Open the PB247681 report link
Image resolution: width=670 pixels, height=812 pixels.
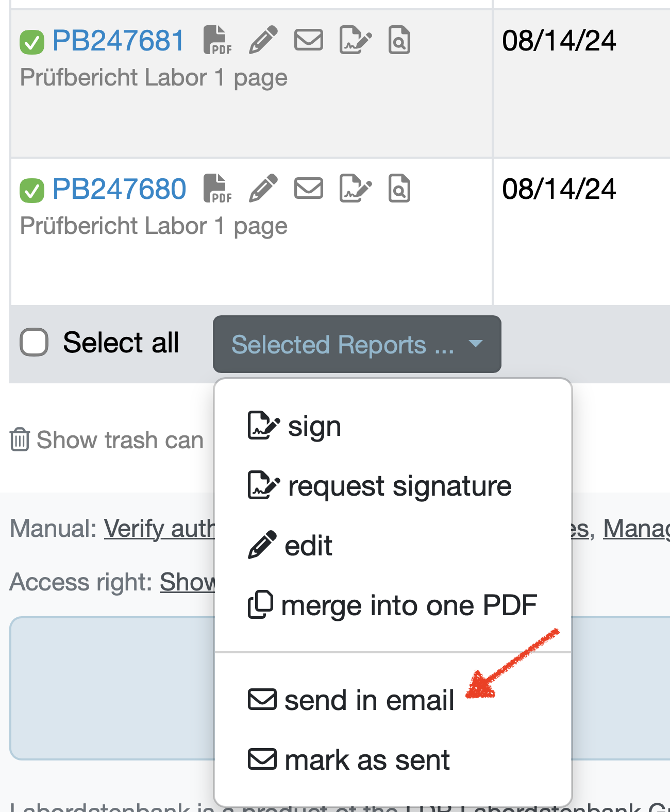point(119,41)
